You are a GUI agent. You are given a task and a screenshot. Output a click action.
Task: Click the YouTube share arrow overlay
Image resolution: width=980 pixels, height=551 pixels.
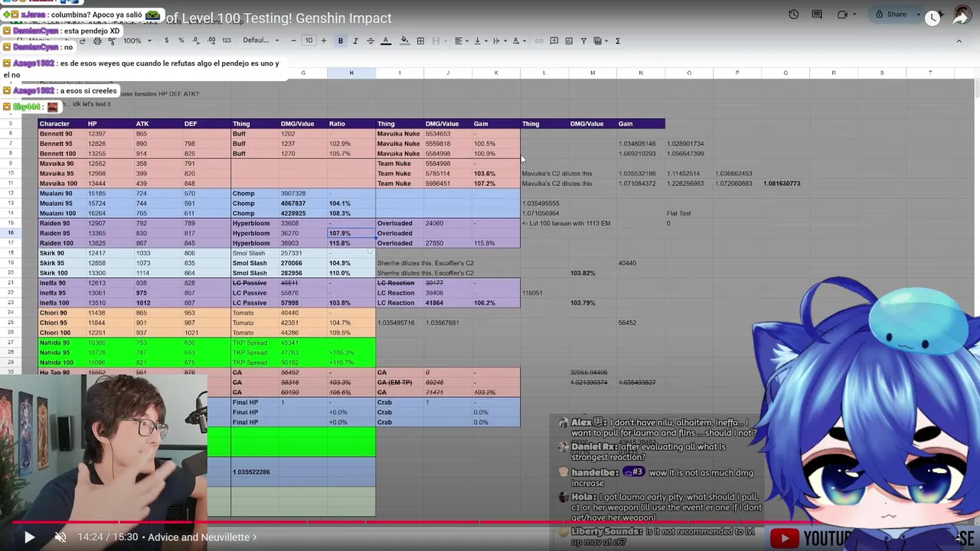point(961,18)
